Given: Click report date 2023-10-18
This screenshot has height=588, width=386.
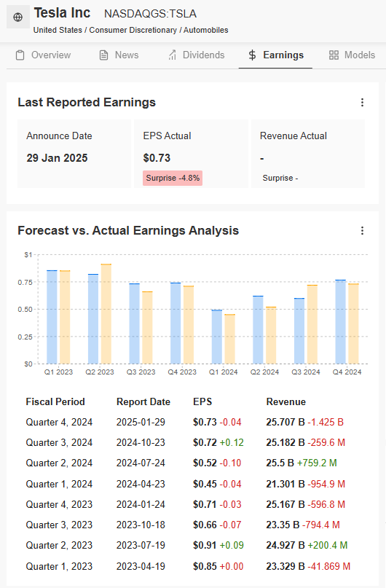Looking at the screenshot, I should (x=141, y=525).
